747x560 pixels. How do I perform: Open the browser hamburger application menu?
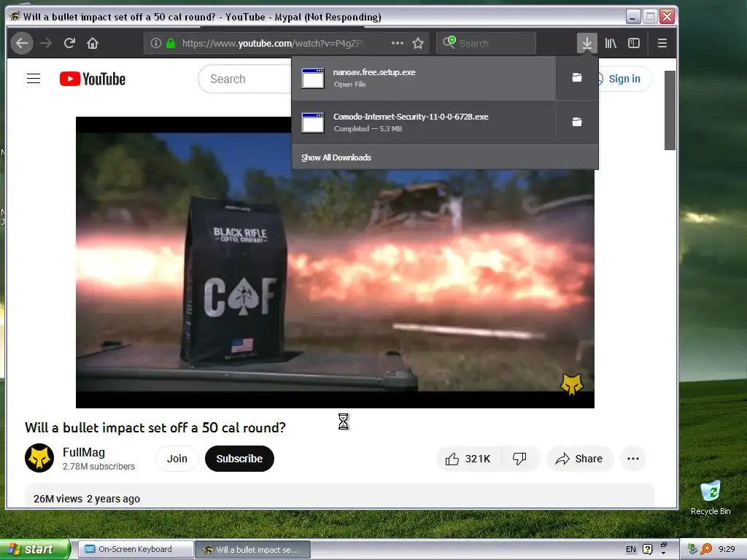(x=662, y=43)
